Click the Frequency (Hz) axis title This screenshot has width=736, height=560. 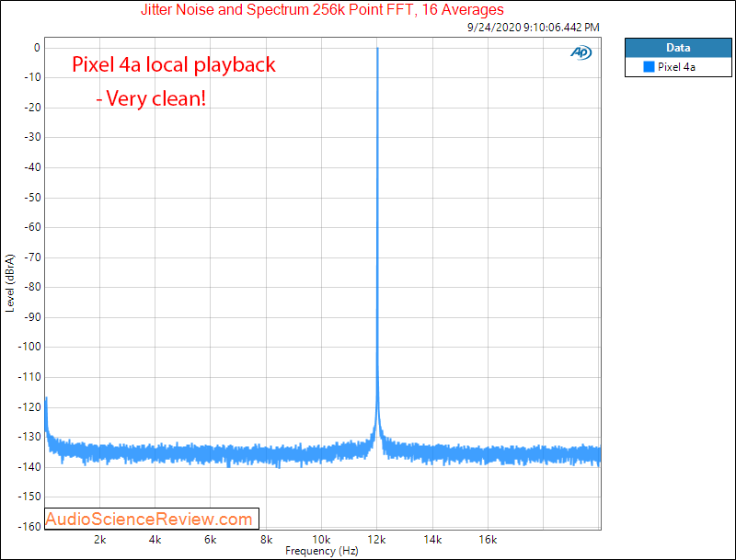click(322, 551)
